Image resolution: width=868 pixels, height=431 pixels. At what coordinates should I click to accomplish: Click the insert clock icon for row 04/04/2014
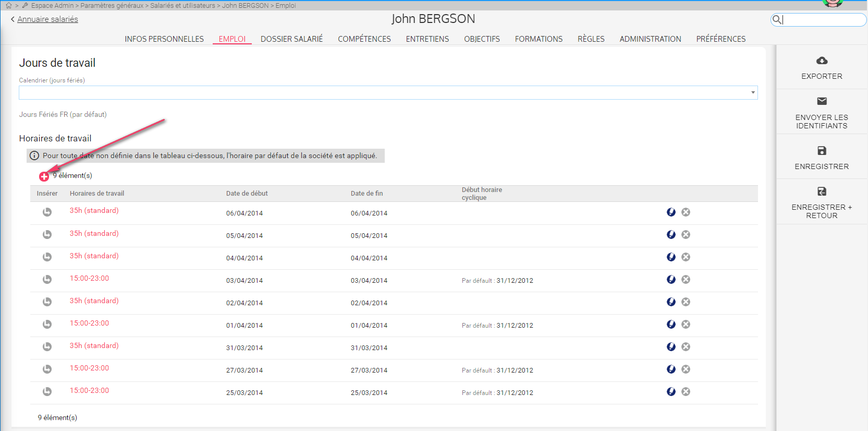47,257
